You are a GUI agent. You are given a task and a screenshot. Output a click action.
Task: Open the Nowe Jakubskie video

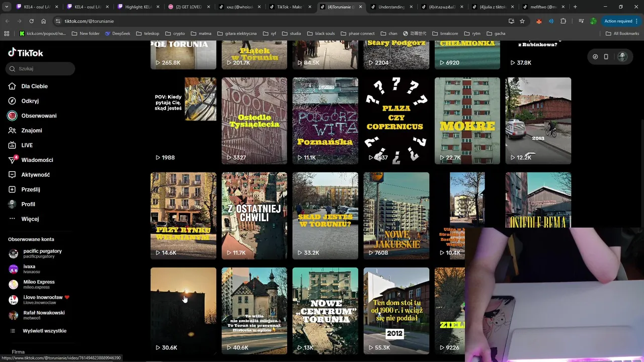click(396, 216)
